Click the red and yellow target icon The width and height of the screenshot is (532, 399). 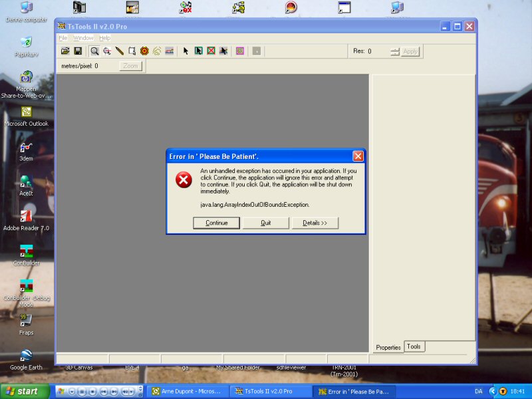click(x=144, y=51)
